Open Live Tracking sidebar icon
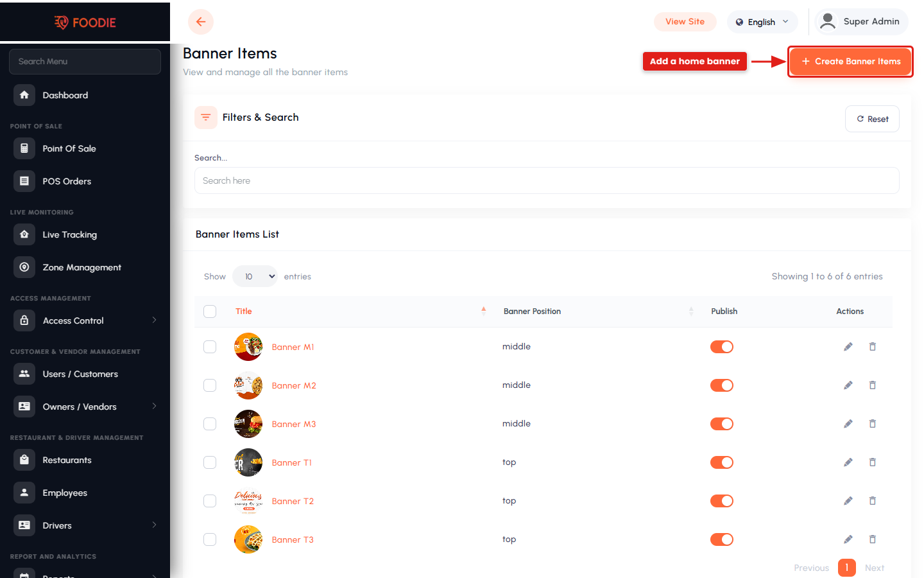Viewport: 924px width, 578px height. [24, 234]
